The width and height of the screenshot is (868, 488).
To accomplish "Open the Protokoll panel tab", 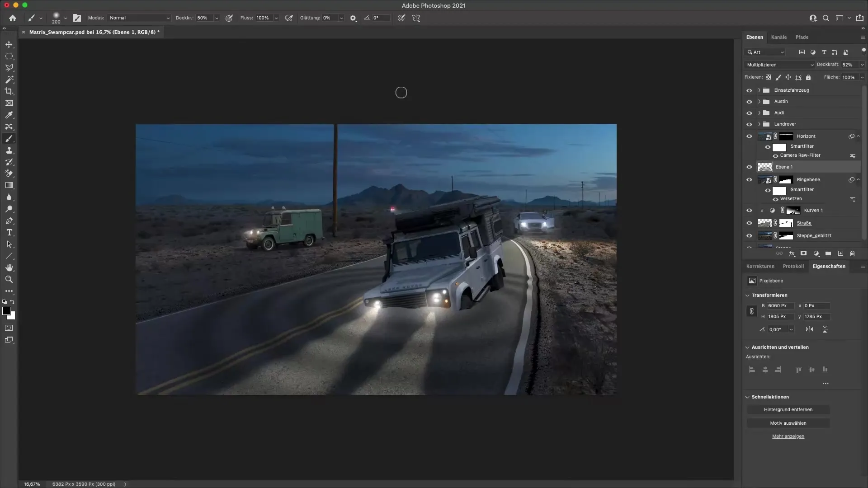I will [x=794, y=266].
